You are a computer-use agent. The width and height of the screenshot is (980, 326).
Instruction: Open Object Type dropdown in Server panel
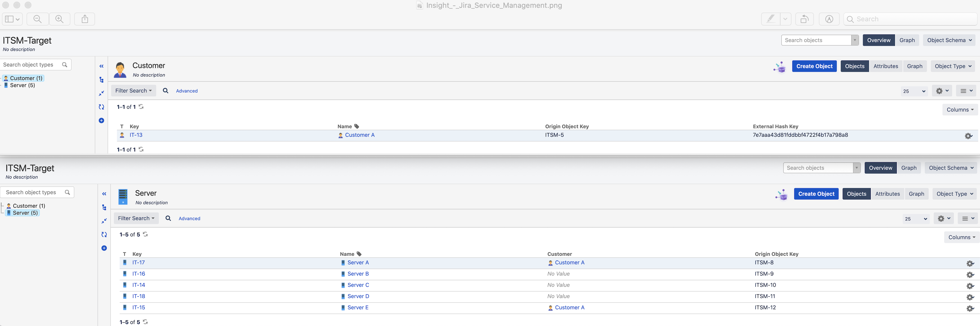954,194
